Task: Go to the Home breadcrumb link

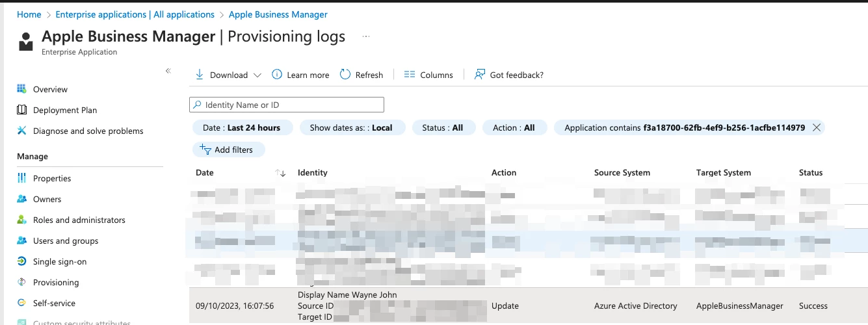Action: tap(29, 14)
